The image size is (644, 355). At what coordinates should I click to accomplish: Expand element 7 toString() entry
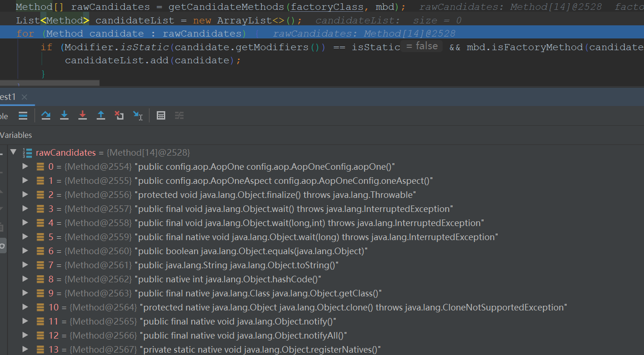(25, 265)
